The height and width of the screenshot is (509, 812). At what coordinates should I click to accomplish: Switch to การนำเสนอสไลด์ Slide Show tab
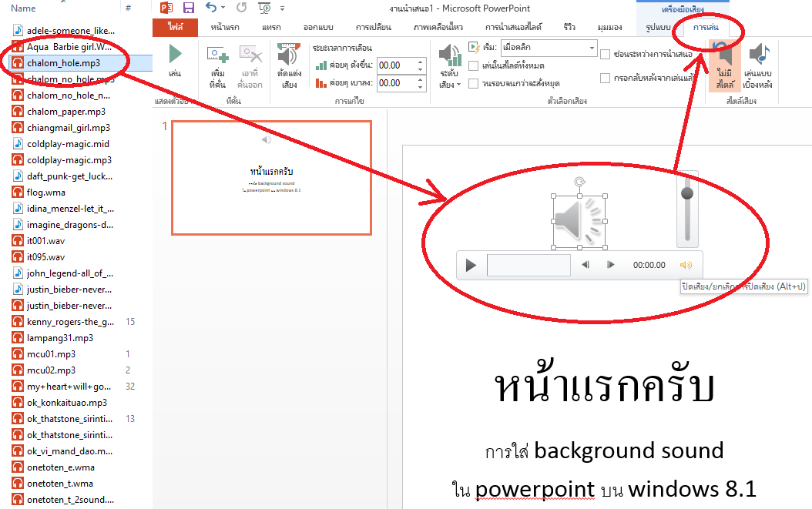(513, 27)
